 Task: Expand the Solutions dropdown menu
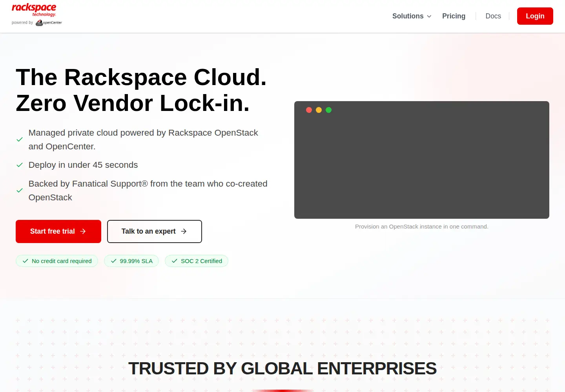pyautogui.click(x=412, y=16)
